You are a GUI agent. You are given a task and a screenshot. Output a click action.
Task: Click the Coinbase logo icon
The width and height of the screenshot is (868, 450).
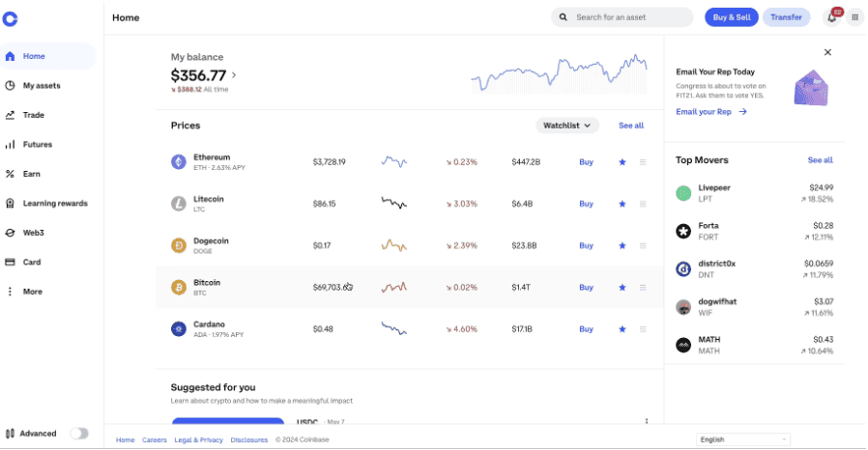[x=11, y=18]
